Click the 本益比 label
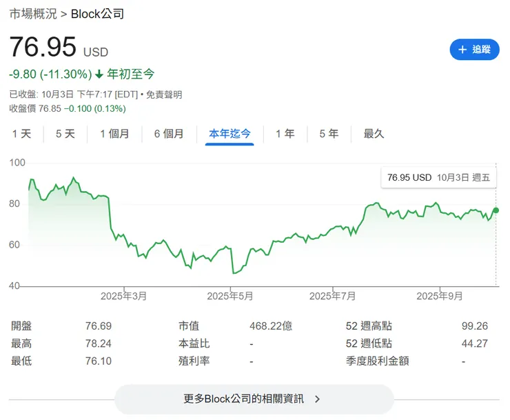 coord(194,343)
